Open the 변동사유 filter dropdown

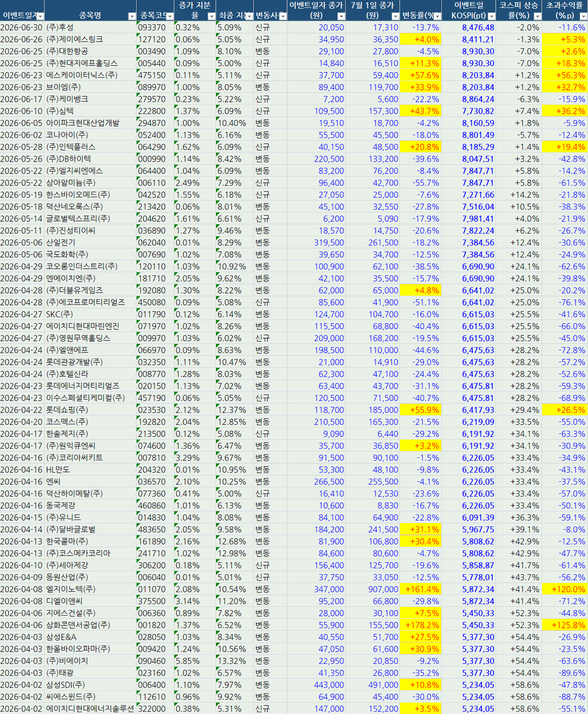tap(283, 17)
